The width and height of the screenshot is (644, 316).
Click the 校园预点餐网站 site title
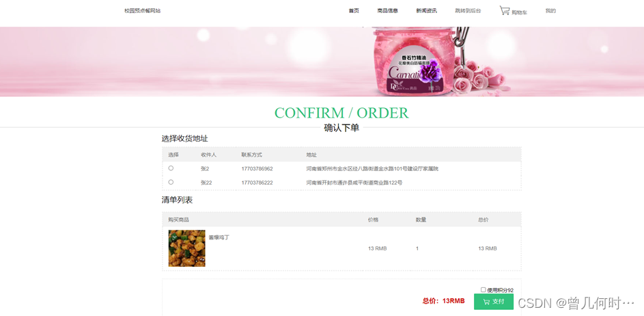pos(143,11)
